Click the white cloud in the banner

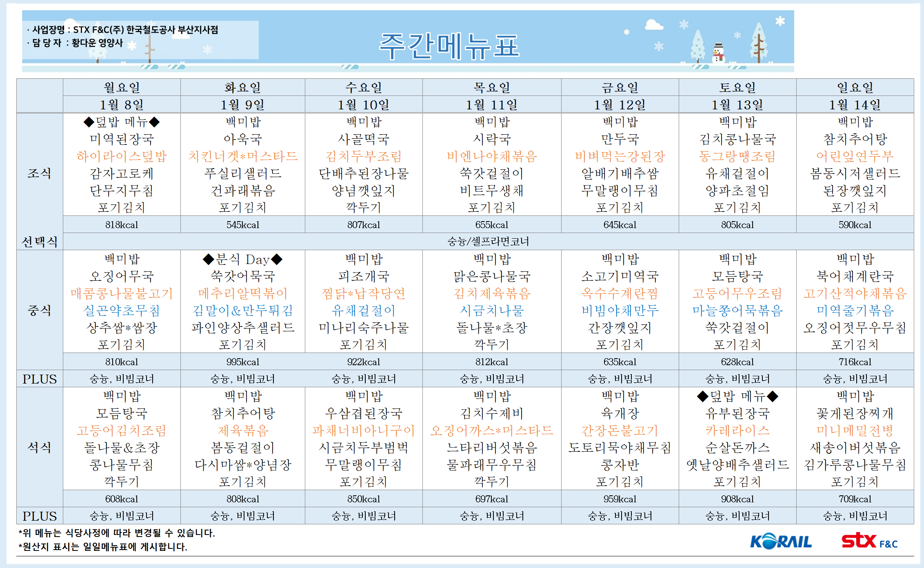coord(653,25)
